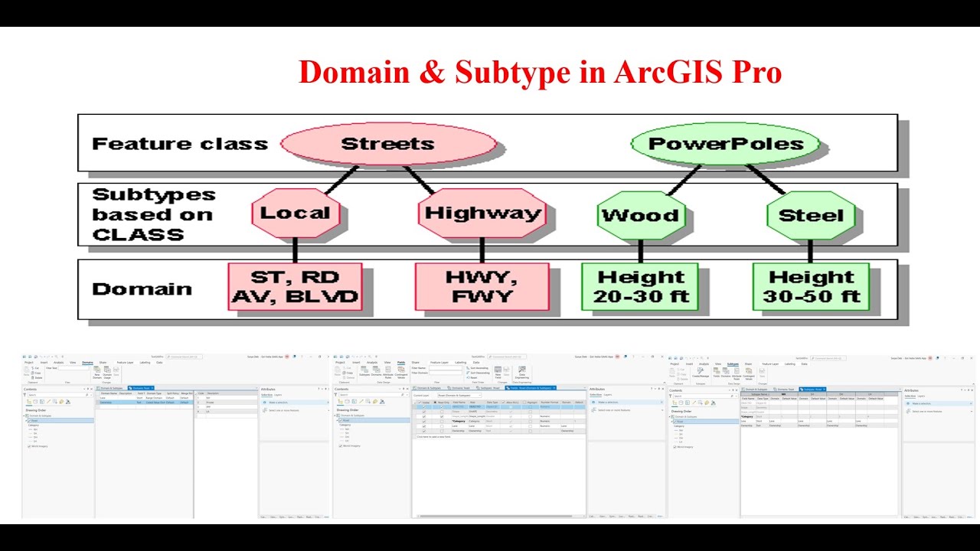This screenshot has height=551, width=980.
Task: Toggle World Imagery checkbox in Fields window Contents
Action: (340, 445)
